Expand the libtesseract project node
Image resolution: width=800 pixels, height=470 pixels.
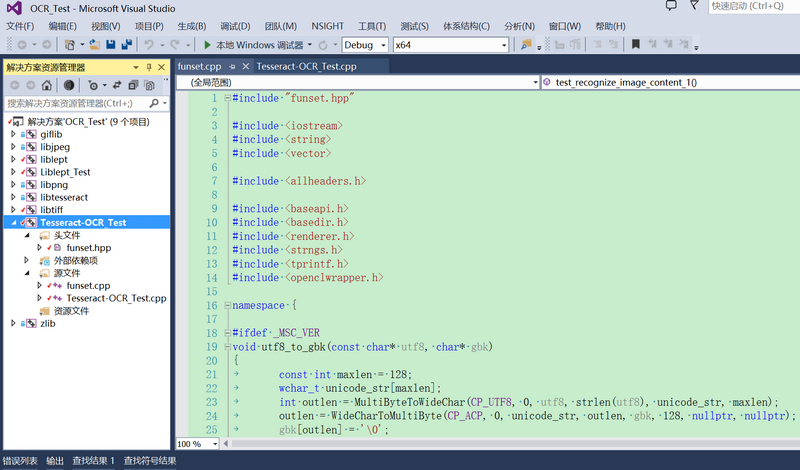(13, 197)
